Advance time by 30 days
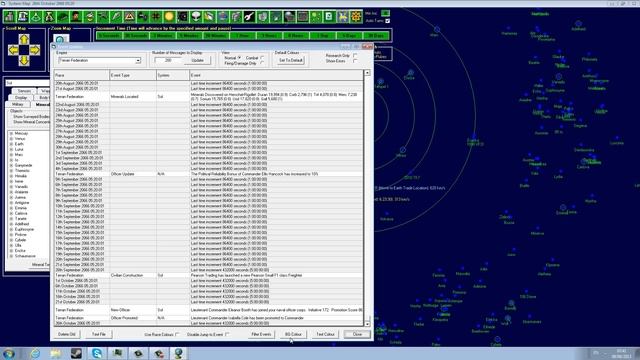640x360 pixels. [376, 36]
